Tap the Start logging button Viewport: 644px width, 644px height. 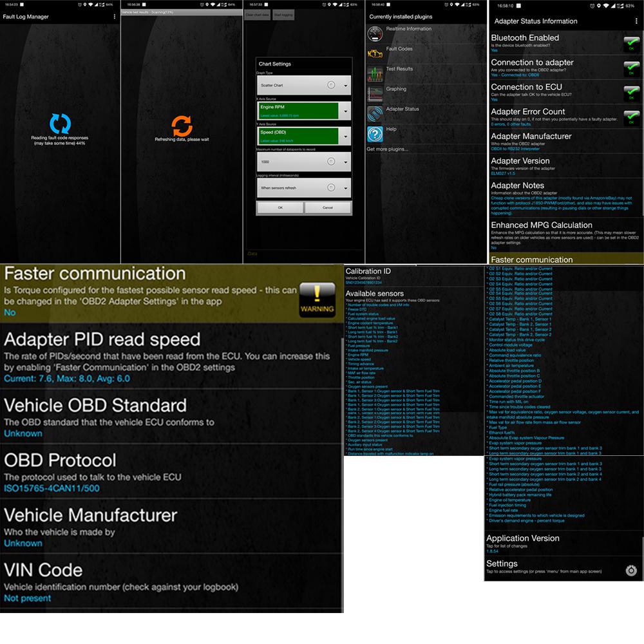(283, 14)
